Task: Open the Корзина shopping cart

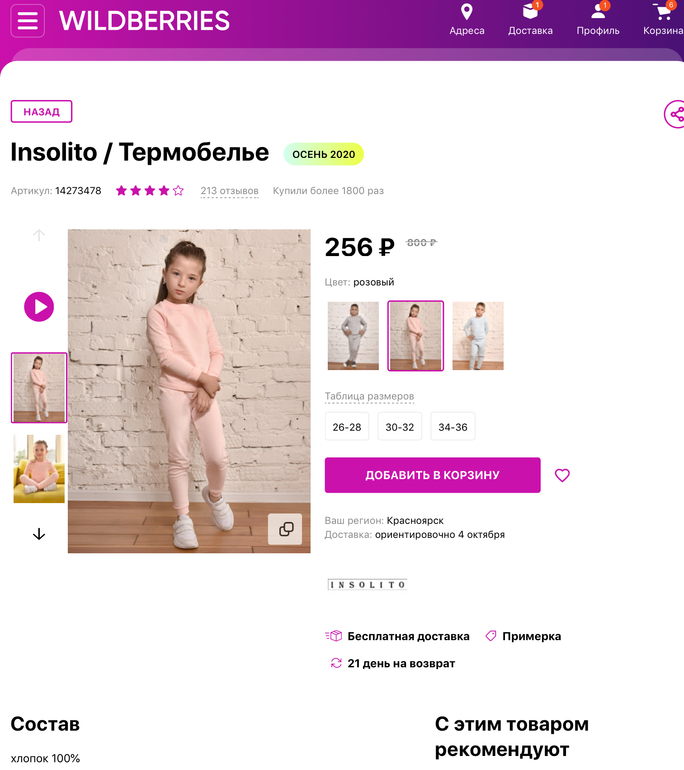Action: pos(663,13)
